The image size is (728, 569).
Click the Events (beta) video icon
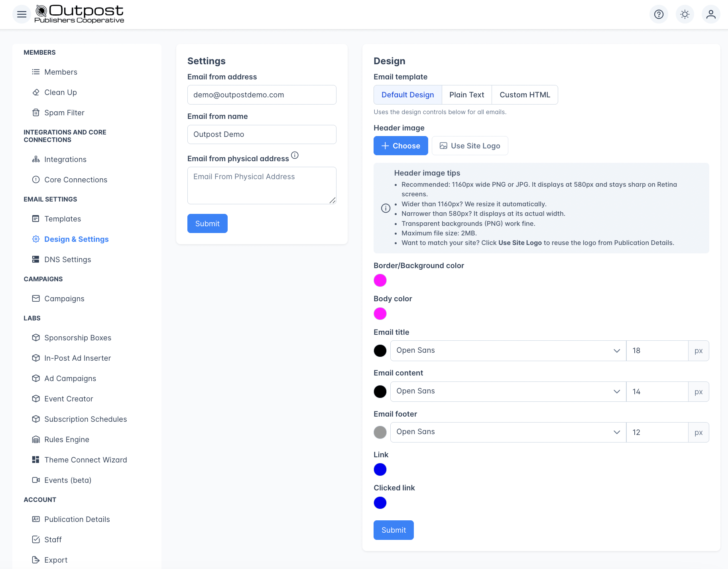click(x=36, y=480)
